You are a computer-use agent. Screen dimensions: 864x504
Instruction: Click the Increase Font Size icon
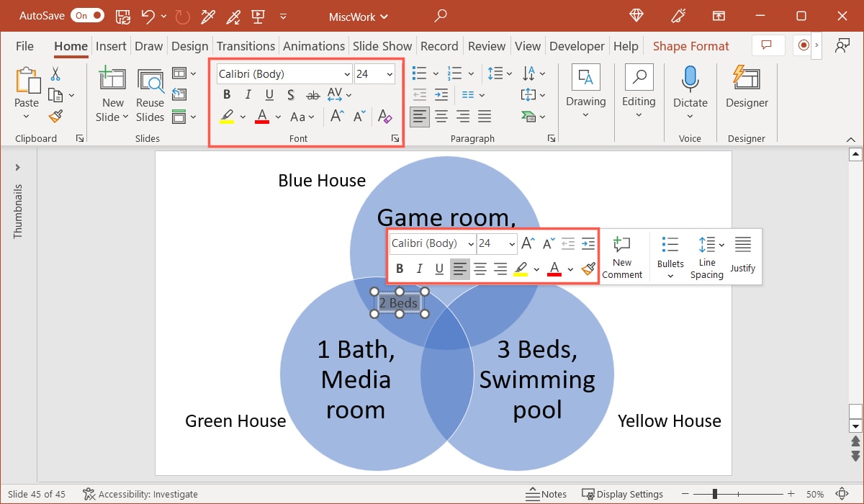(336, 115)
